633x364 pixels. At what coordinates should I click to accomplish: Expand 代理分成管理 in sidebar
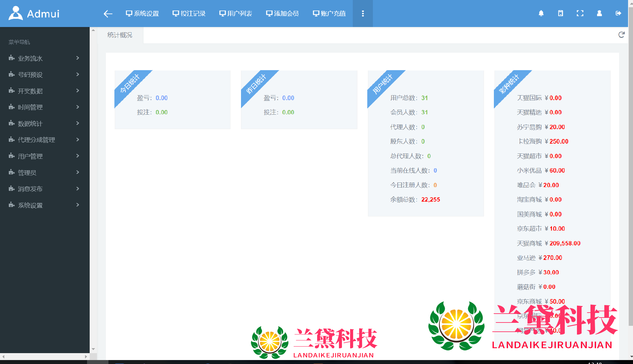45,140
